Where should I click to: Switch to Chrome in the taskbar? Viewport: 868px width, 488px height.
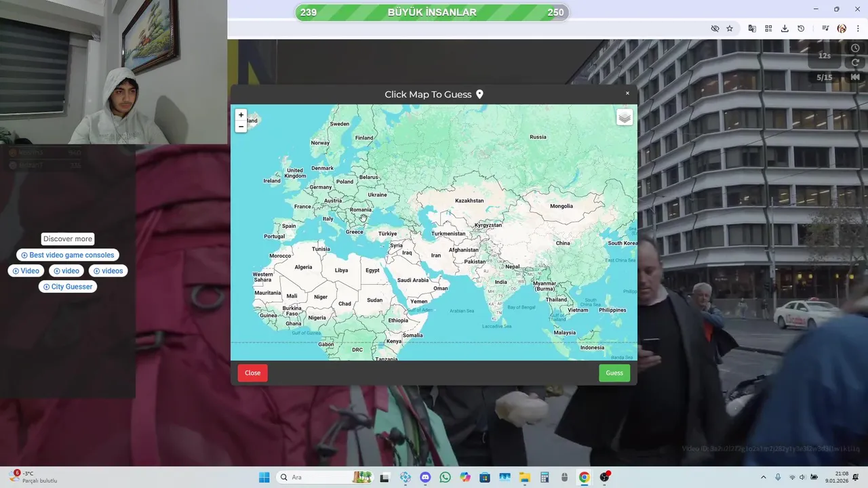pos(584,477)
